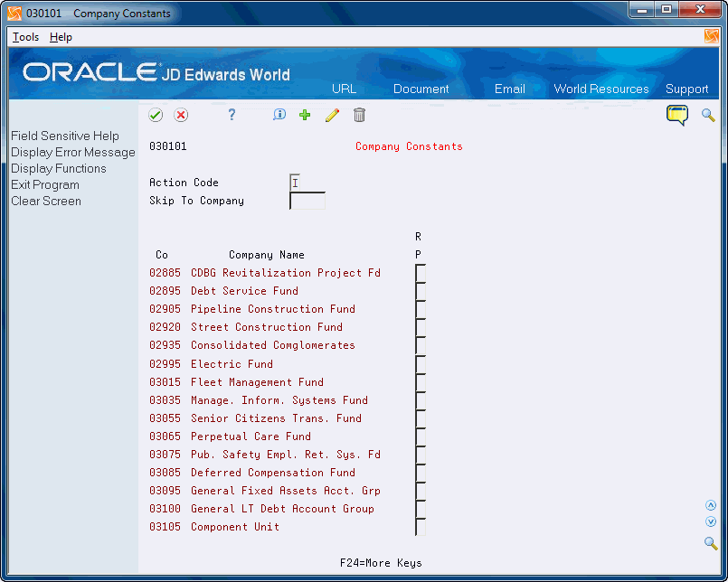Select company number 03085

(x=165, y=473)
